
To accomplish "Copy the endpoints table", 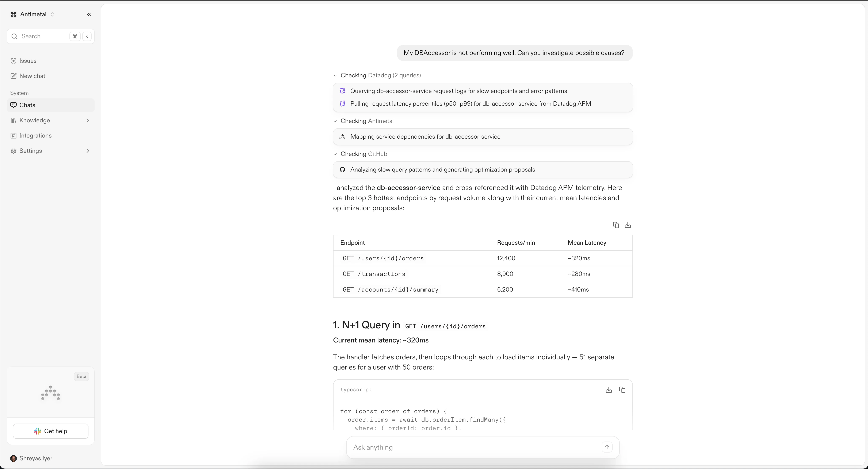I will click(x=616, y=225).
